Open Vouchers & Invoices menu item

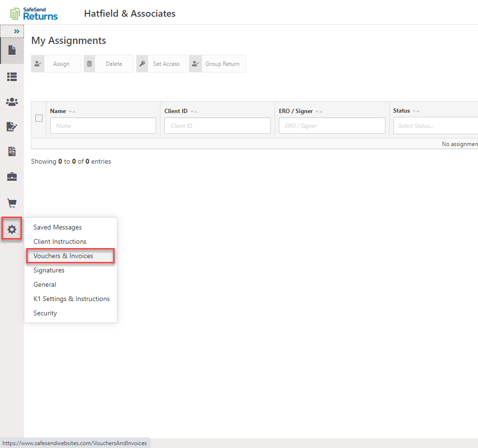(x=70, y=256)
